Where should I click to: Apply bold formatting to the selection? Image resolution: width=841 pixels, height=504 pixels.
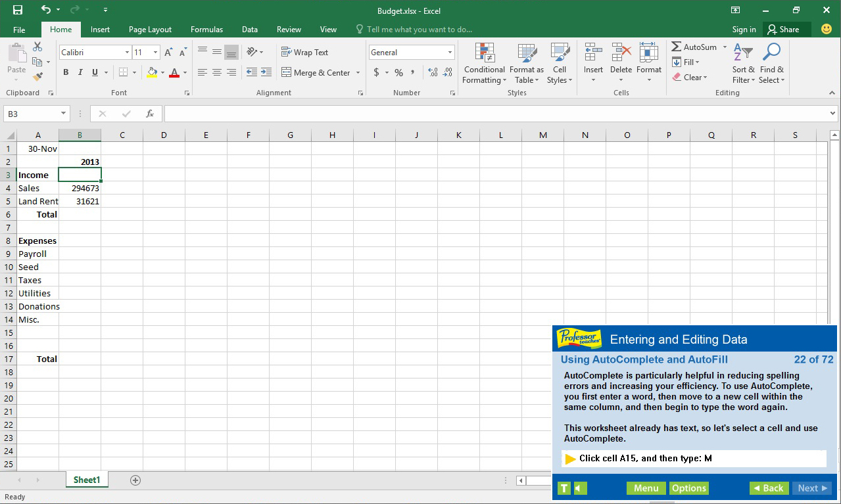tap(65, 72)
